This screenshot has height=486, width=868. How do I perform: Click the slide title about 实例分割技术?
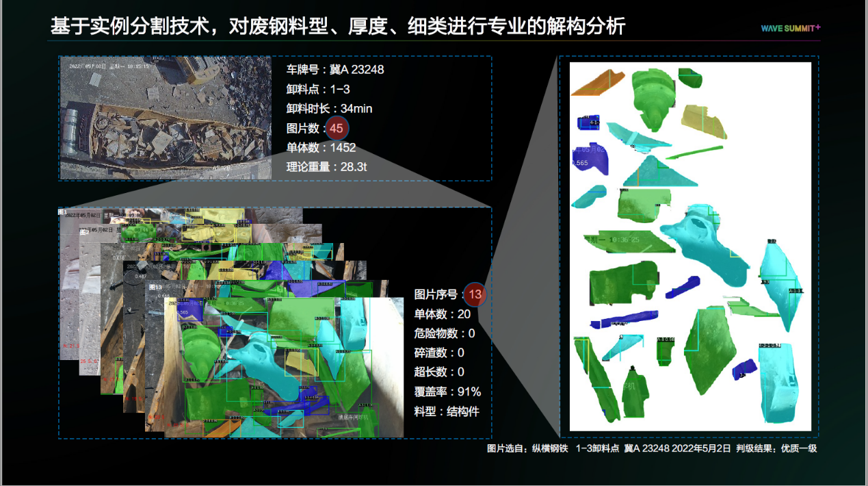338,26
